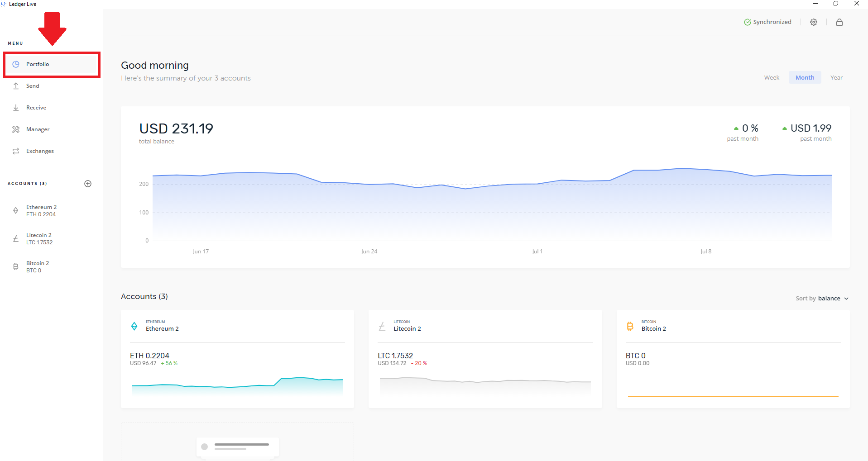Click the Ethereum diamond icon on card
Image resolution: width=868 pixels, height=461 pixels.
134,326
